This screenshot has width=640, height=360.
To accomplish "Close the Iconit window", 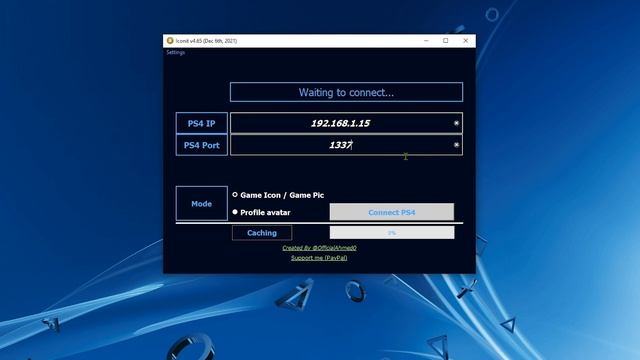I will click(465, 40).
